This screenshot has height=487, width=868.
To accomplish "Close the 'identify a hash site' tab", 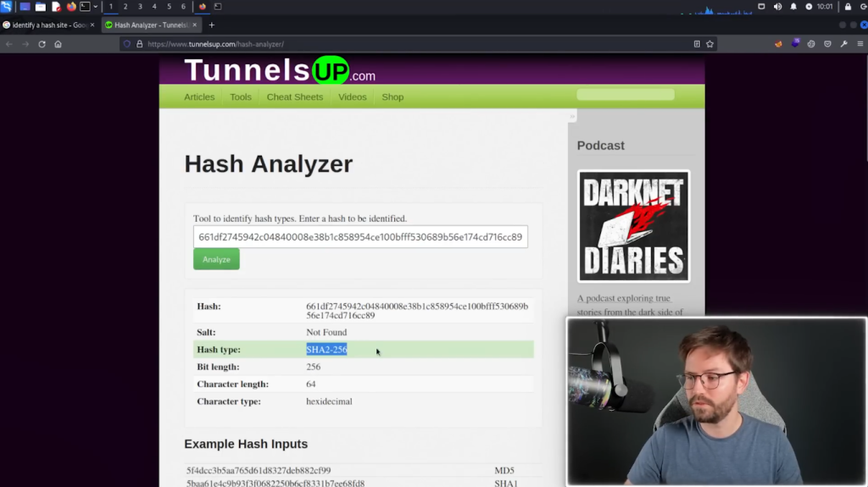I will tap(92, 25).
